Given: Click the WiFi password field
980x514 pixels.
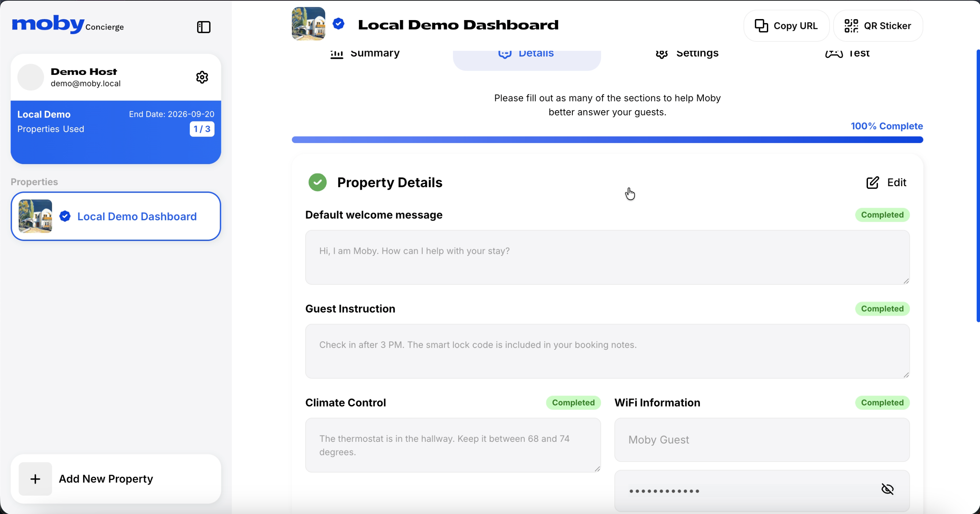Looking at the screenshot, I should (762, 491).
